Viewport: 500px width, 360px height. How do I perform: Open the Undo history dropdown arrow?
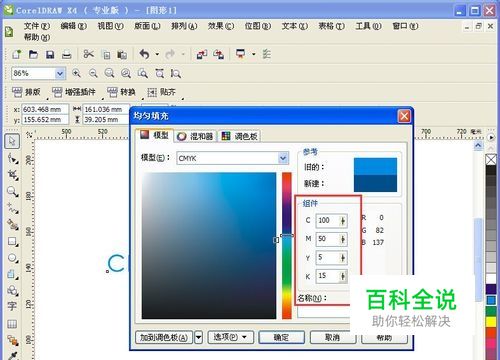point(157,54)
